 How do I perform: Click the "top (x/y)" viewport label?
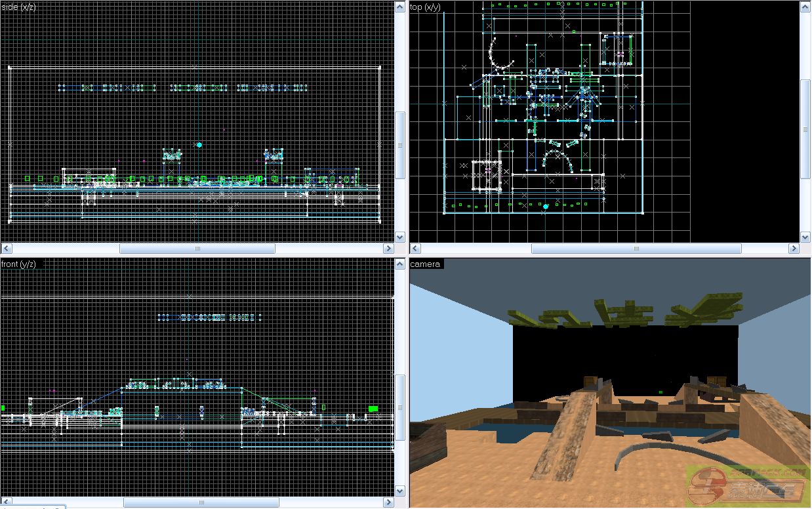(425, 7)
